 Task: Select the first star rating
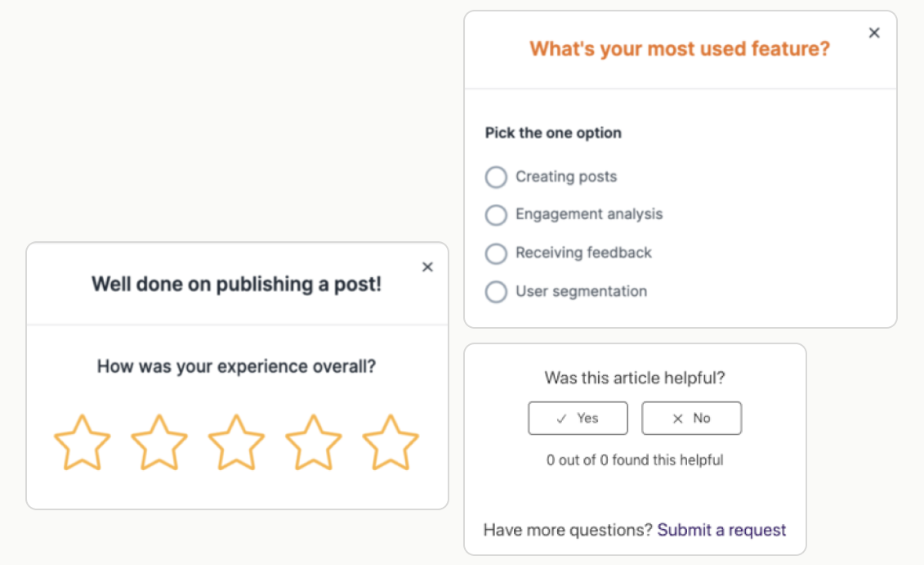[84, 442]
